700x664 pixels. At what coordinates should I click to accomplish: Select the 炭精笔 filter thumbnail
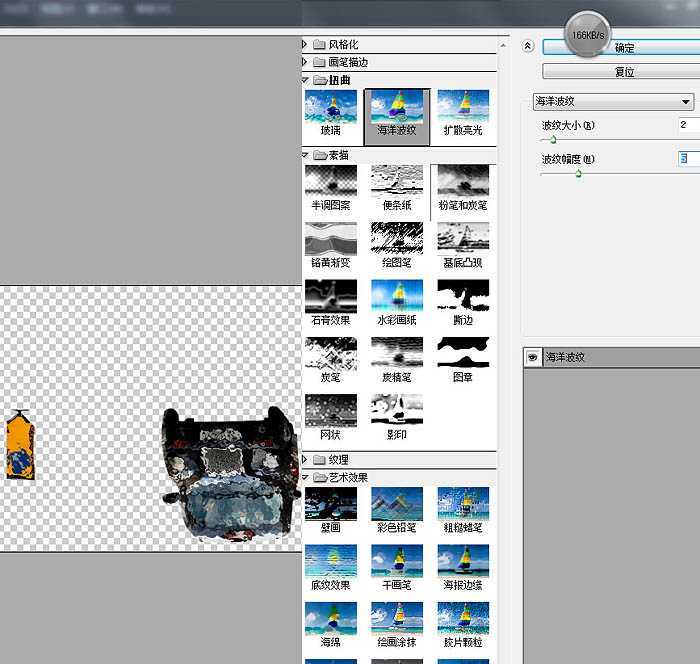tap(397, 354)
